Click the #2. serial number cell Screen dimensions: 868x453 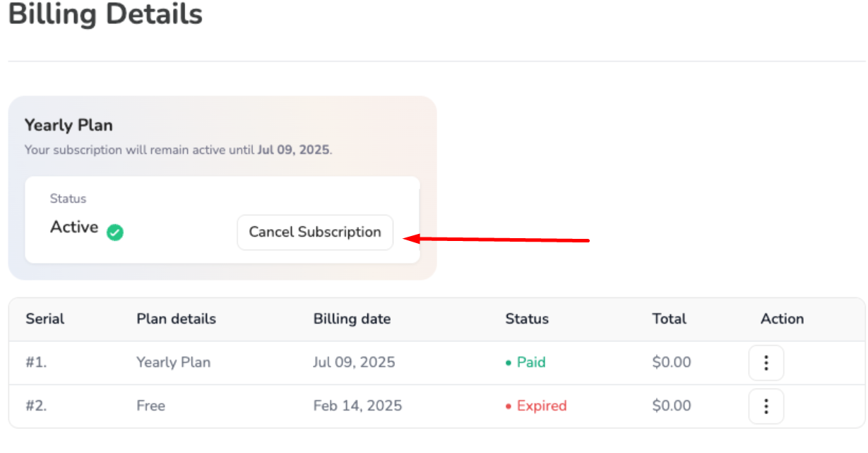pyautogui.click(x=36, y=406)
